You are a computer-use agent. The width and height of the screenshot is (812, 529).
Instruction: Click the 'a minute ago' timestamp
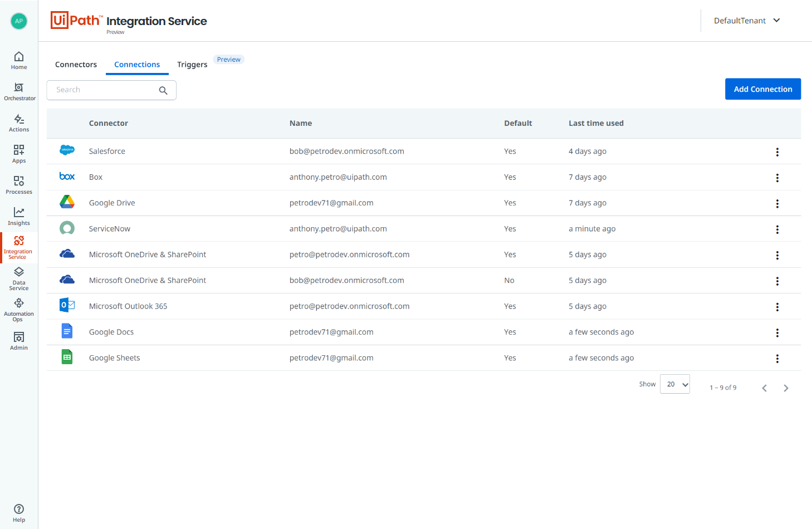pyautogui.click(x=592, y=228)
